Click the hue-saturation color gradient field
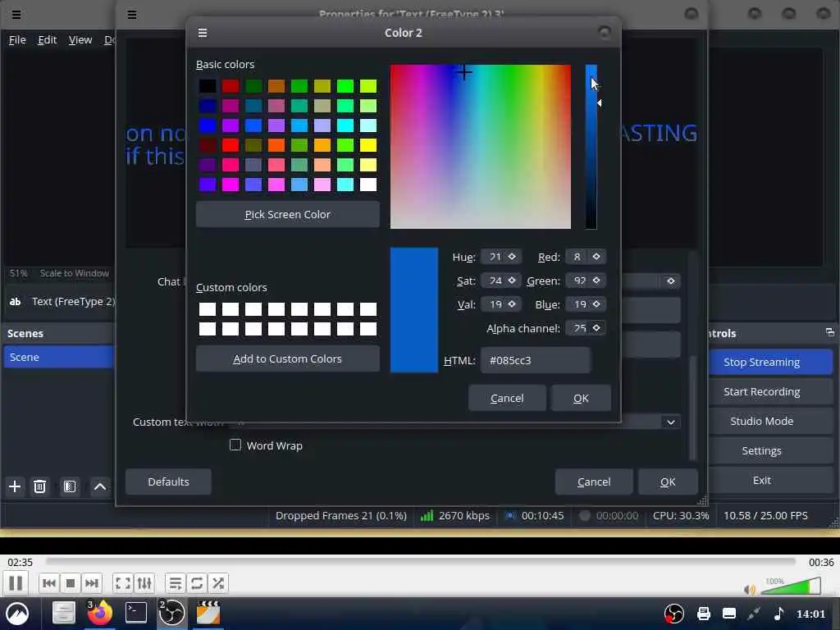Image resolution: width=840 pixels, height=630 pixels. point(481,147)
